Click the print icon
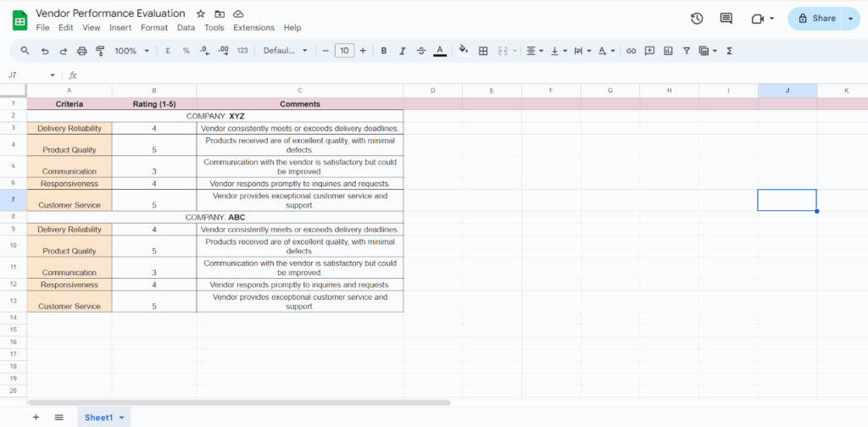Screen dimensions: 868x427 pos(82,51)
